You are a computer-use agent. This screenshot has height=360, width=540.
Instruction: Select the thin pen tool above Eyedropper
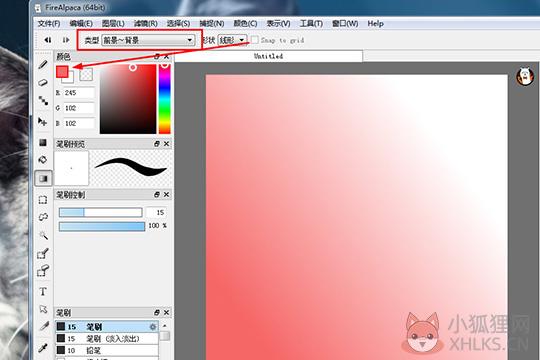tap(43, 326)
